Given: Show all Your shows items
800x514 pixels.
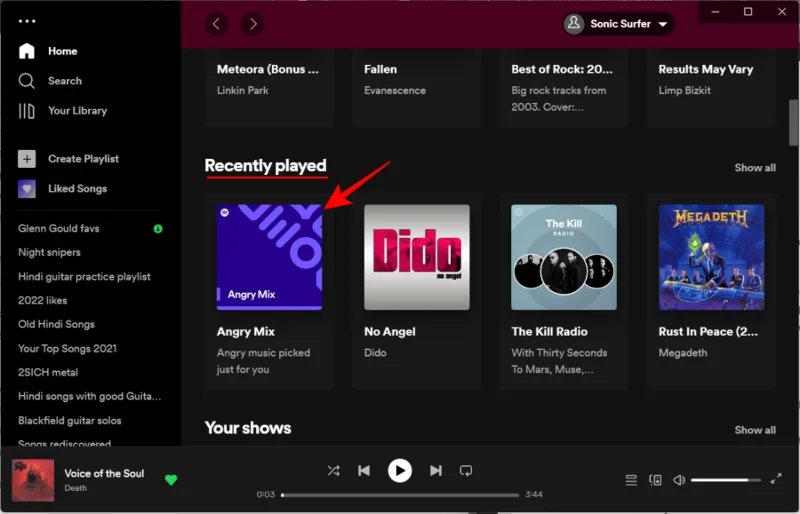Looking at the screenshot, I should click(x=755, y=430).
